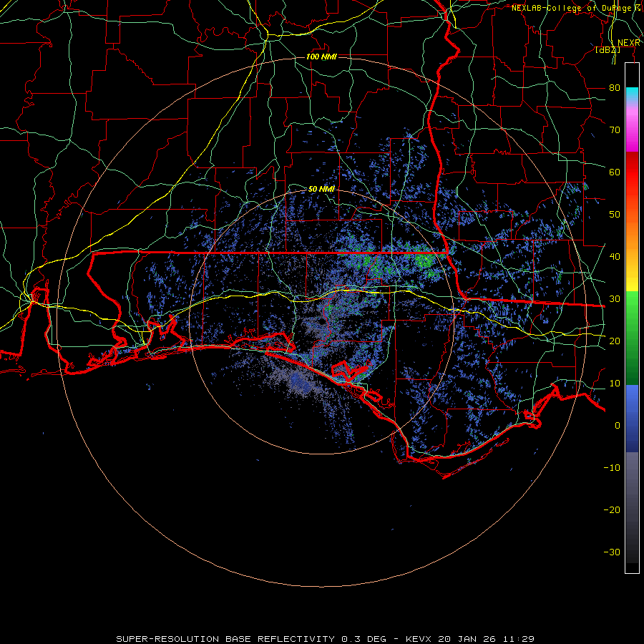Click the 30 value on the dBZ scale
This screenshot has width=644, height=644.
coord(615,299)
